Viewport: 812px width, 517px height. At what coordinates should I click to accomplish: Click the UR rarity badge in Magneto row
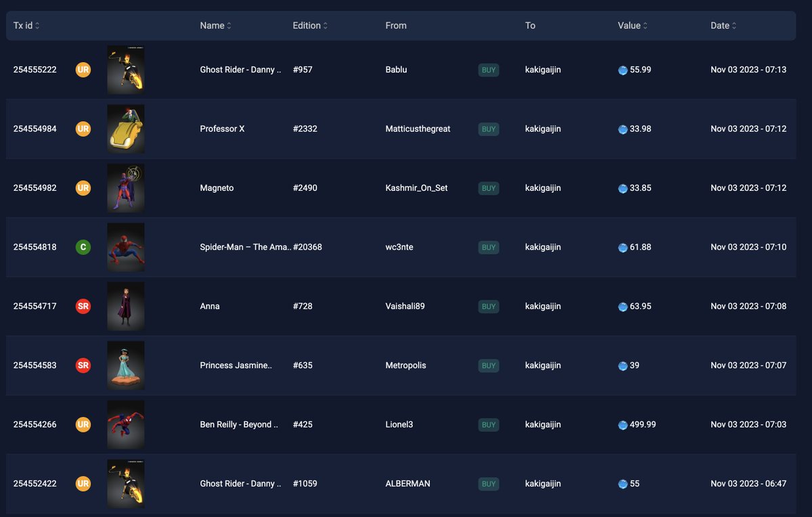(83, 188)
